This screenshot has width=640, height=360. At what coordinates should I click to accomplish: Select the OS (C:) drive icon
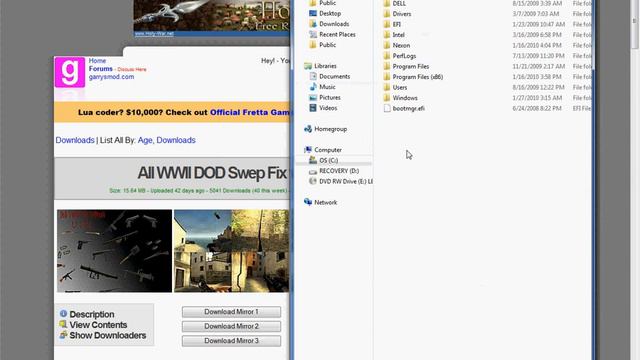[313, 160]
